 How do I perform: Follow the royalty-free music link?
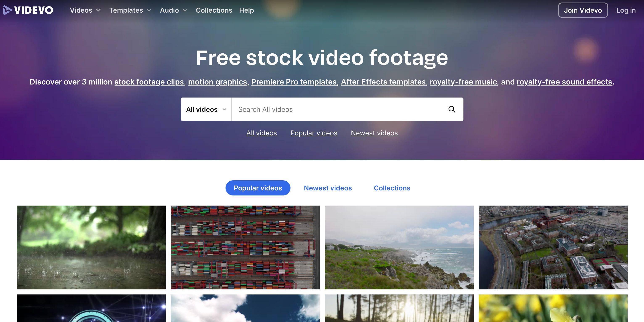coord(463,82)
